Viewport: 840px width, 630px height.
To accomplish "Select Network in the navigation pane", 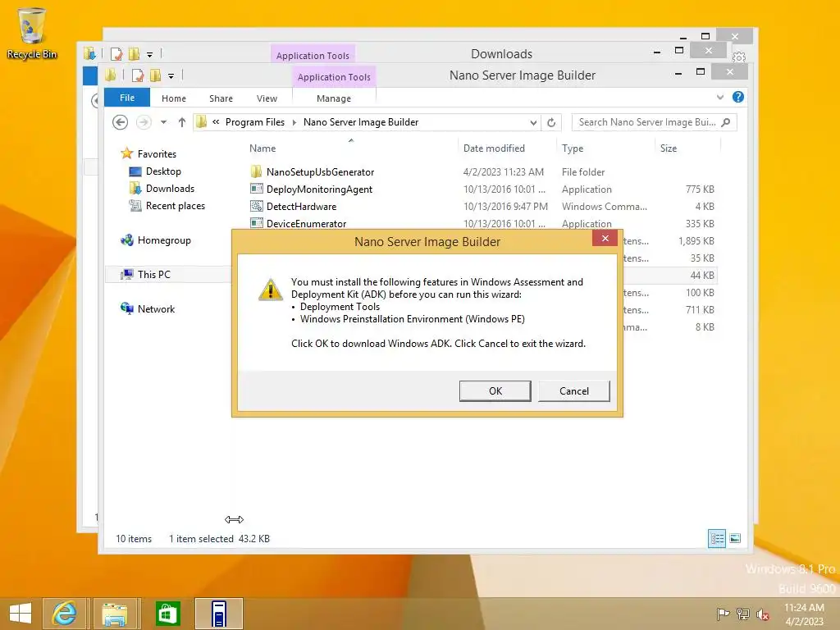I will (x=156, y=308).
